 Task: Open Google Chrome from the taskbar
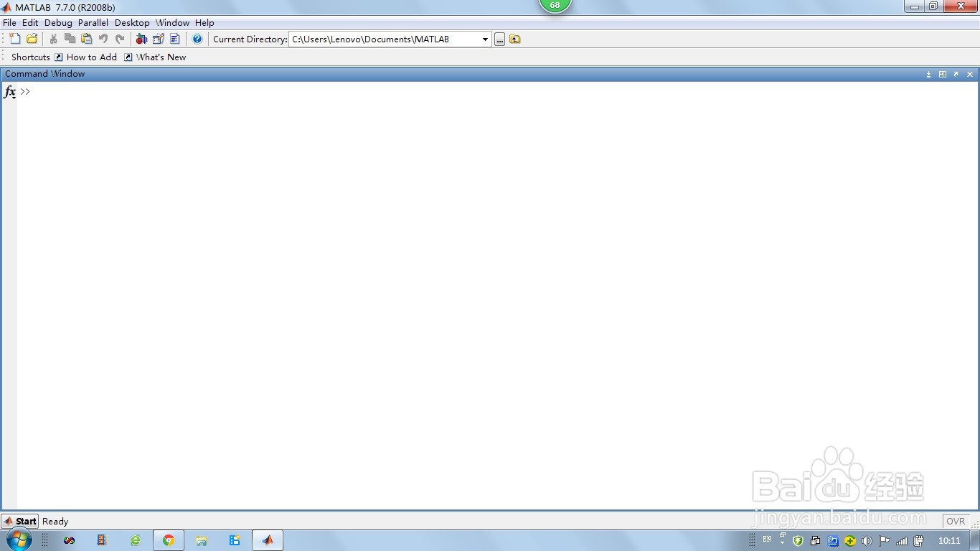[x=169, y=540]
